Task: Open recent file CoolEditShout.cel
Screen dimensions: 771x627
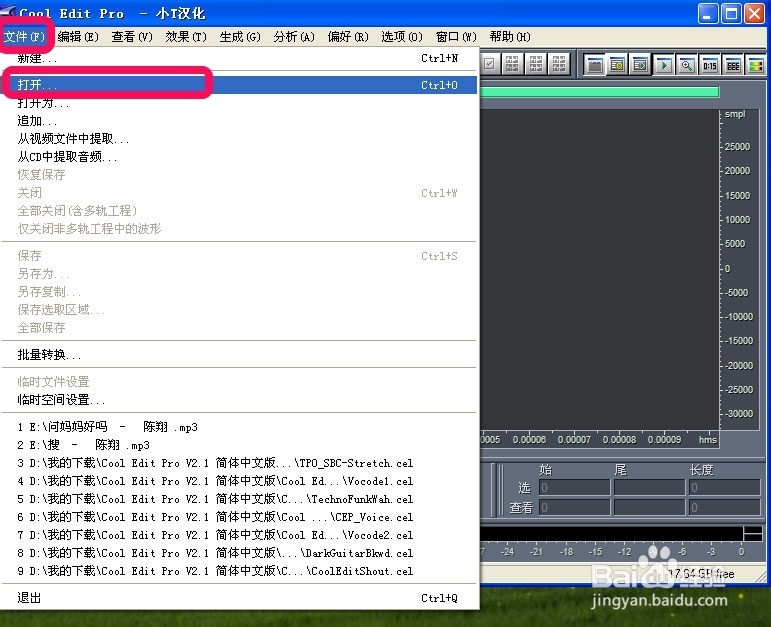Action: (239, 571)
